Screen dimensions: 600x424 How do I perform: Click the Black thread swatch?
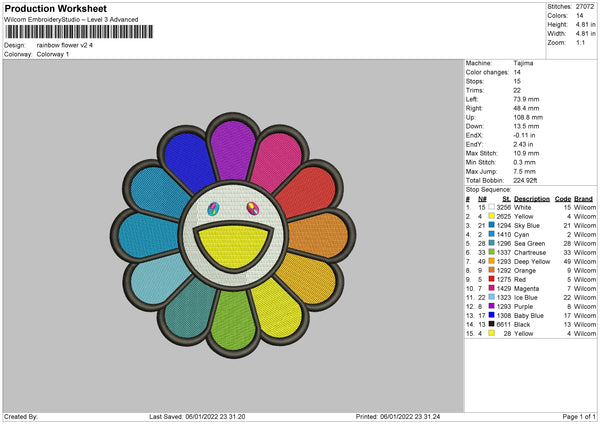click(491, 324)
